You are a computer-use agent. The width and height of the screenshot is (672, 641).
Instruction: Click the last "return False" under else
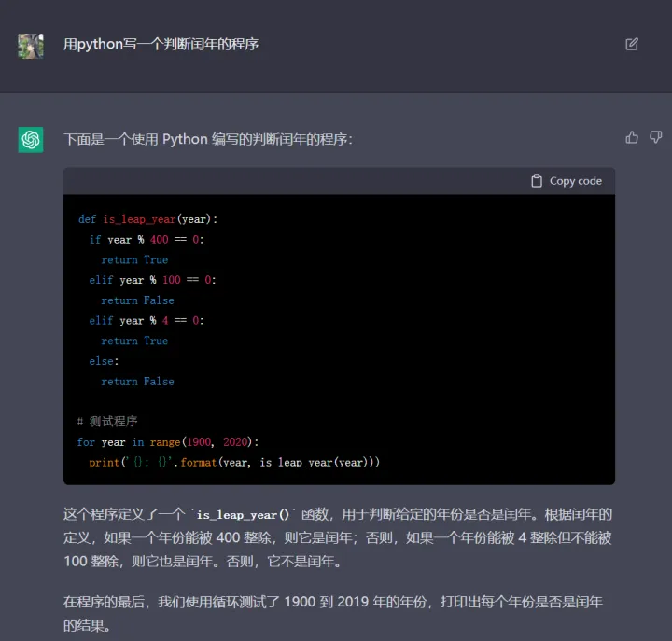point(137,381)
